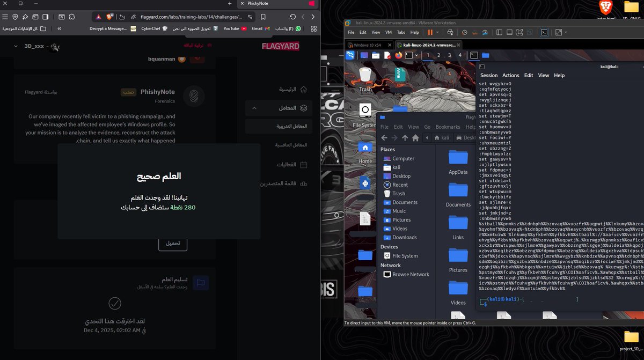
Task: Go up one folder in file manager
Action: click(x=405, y=138)
